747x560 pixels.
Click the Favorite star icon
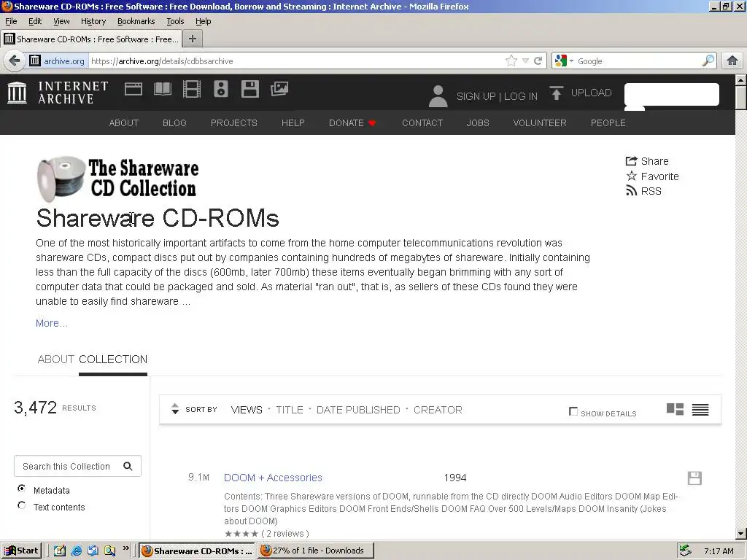631,176
